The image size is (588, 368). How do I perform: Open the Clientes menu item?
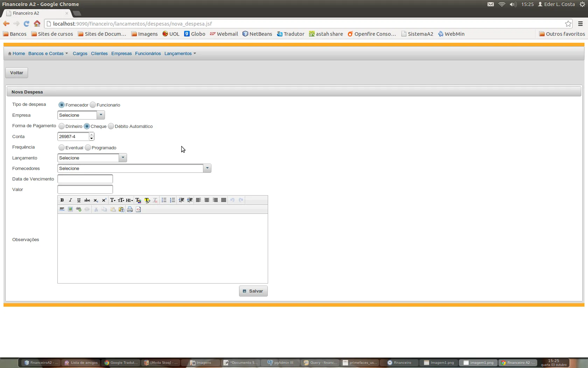pyautogui.click(x=99, y=54)
